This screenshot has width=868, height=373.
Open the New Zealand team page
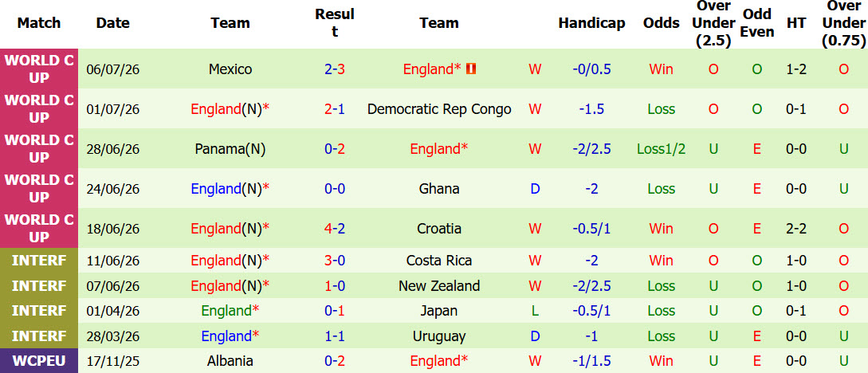[439, 285]
